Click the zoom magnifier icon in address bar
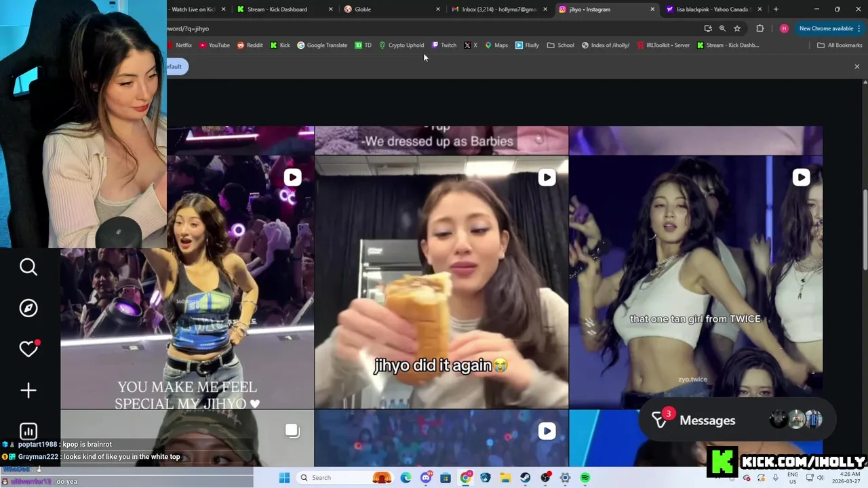The width and height of the screenshot is (868, 488). (722, 28)
